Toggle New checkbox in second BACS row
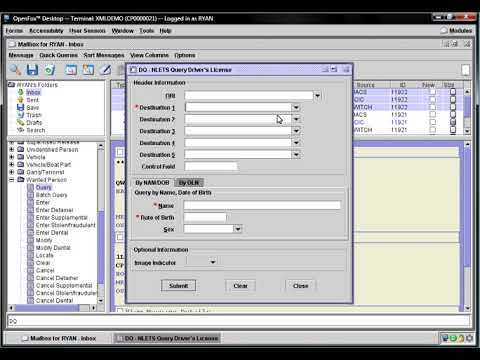The image size is (480, 360). [432, 114]
